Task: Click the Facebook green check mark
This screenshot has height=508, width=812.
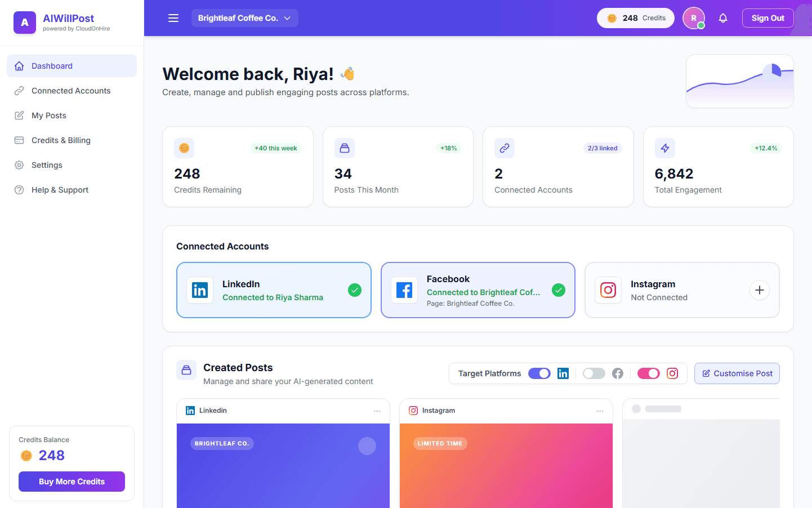Action: click(x=559, y=290)
